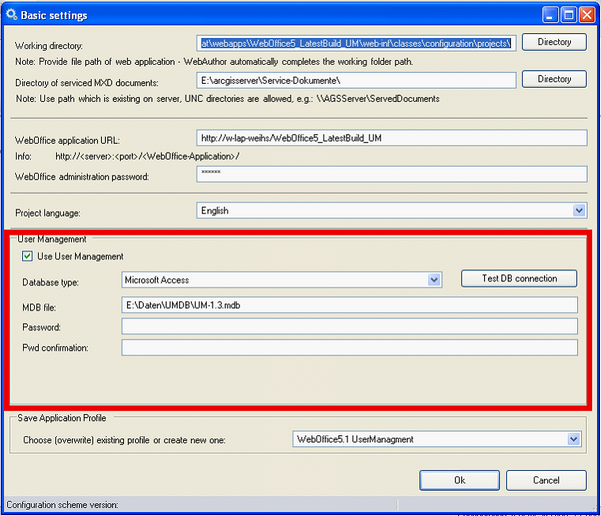This screenshot has height=516, width=601.
Task: Click the 'User Management' group title
Action: [x=52, y=239]
